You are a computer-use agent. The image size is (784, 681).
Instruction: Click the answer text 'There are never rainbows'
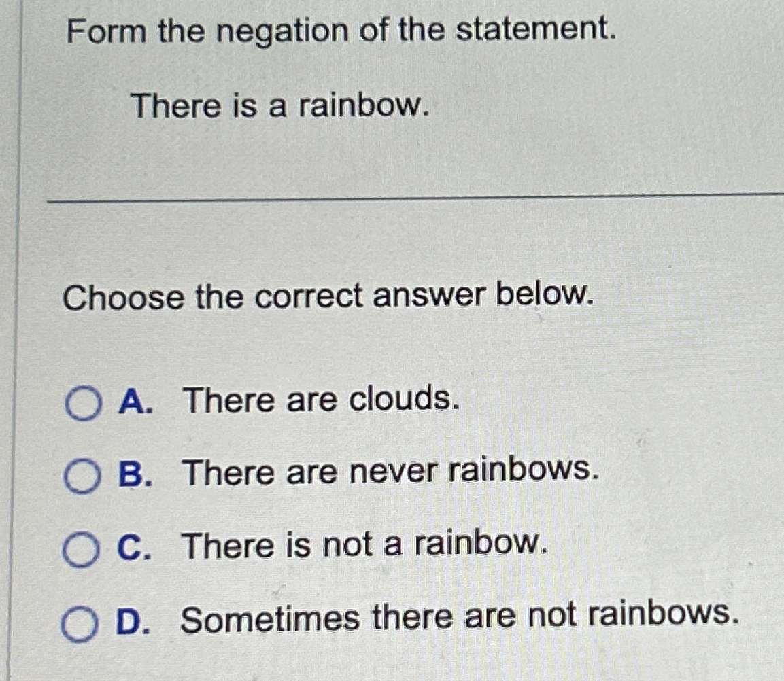388,474
